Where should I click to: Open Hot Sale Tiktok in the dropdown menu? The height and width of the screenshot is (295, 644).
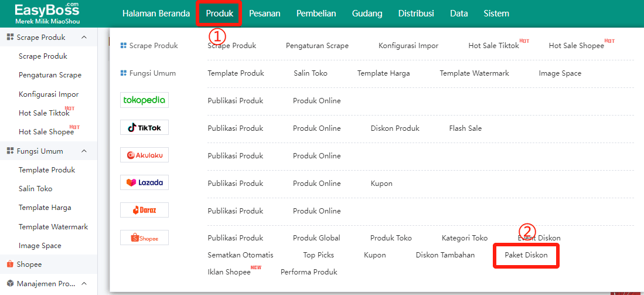click(x=493, y=46)
